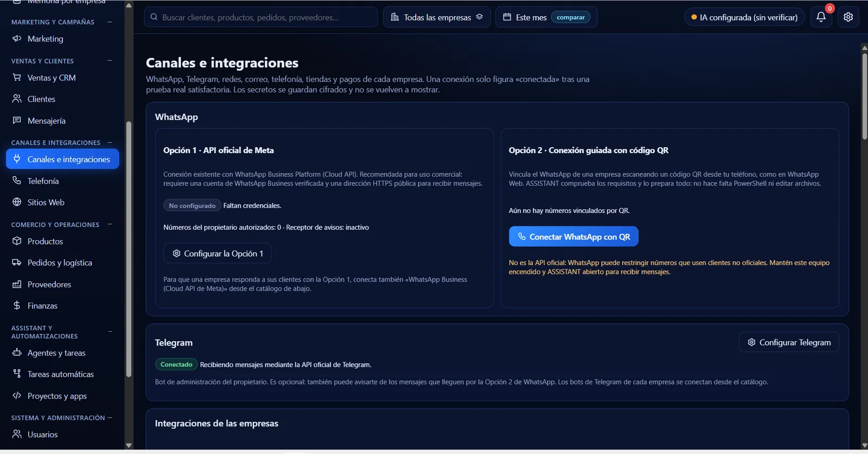Image resolution: width=868 pixels, height=454 pixels.
Task: Click the factory icon beside Proveedores
Action: click(17, 284)
